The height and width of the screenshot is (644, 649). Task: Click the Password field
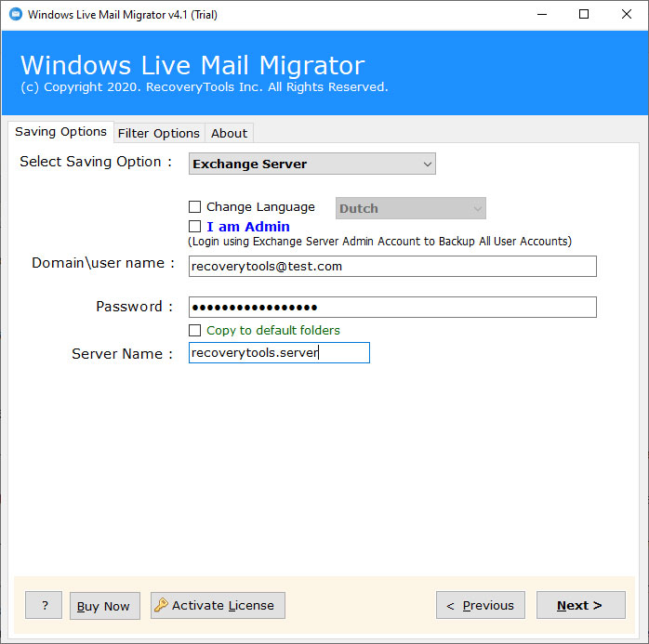[392, 307]
